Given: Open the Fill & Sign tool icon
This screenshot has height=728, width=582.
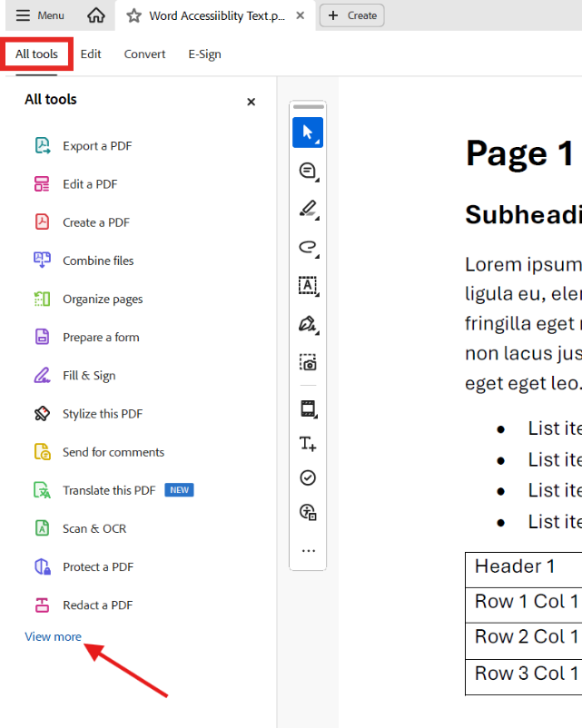Looking at the screenshot, I should pos(43,375).
